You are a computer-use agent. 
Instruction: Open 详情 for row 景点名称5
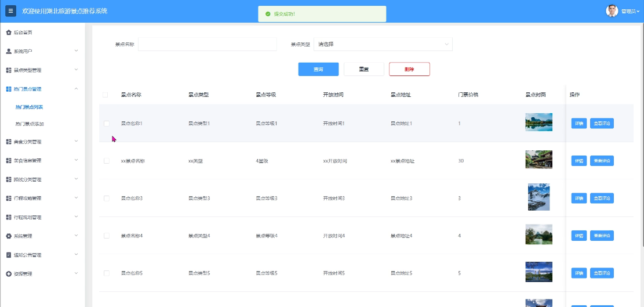click(579, 273)
